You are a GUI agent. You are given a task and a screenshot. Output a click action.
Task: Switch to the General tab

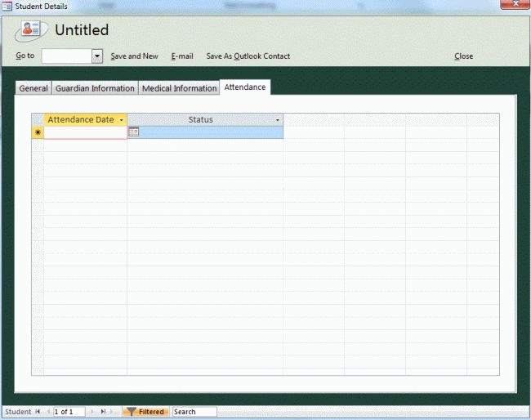(x=33, y=88)
